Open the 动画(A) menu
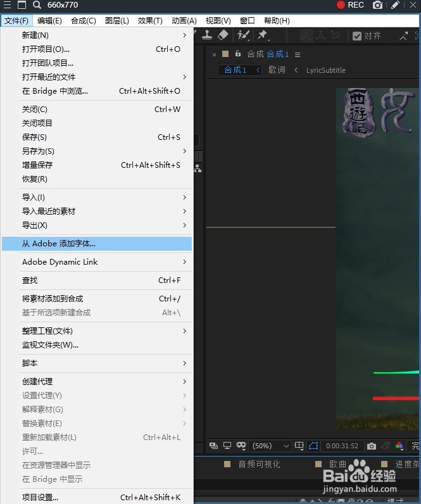 (184, 21)
